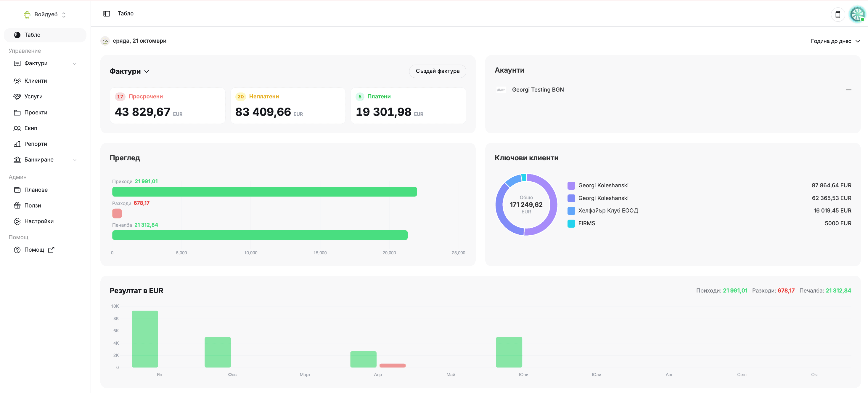868x393 pixels.
Task: Click the Банкиране bank icon
Action: (x=17, y=159)
